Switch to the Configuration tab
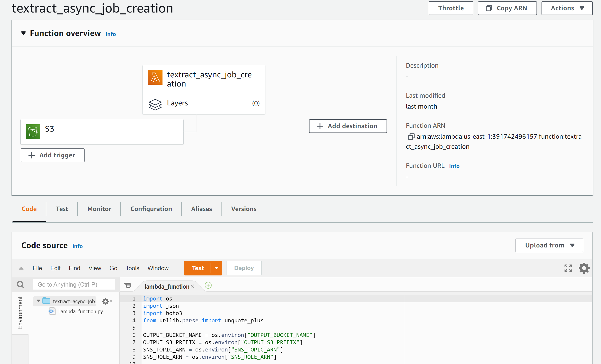Viewport: 601px width, 364px height. pos(151,209)
